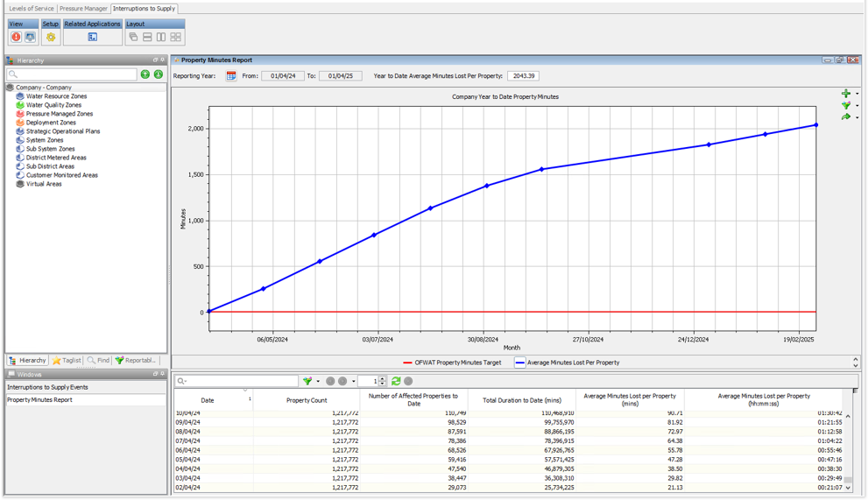Click the chart filter funnel icon

846,105
